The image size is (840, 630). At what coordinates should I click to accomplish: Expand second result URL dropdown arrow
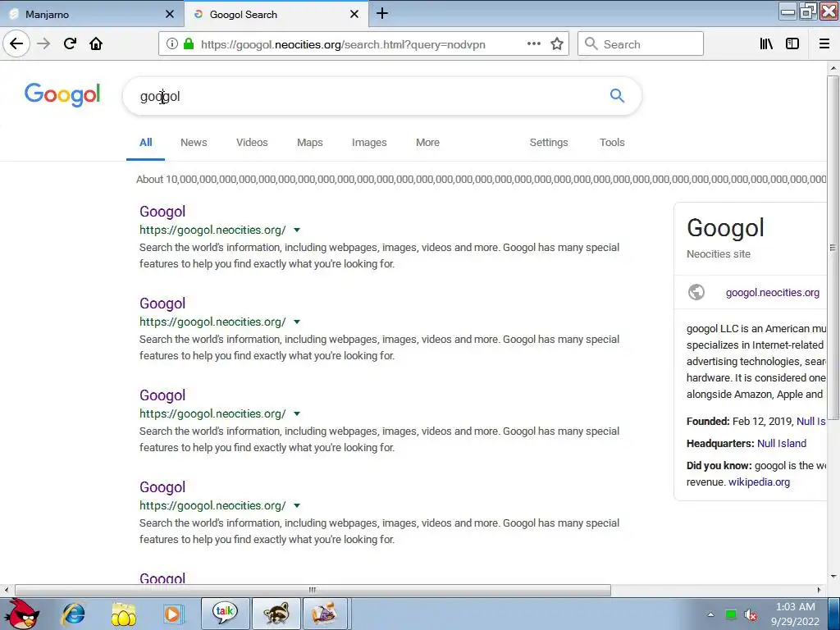coord(297,322)
